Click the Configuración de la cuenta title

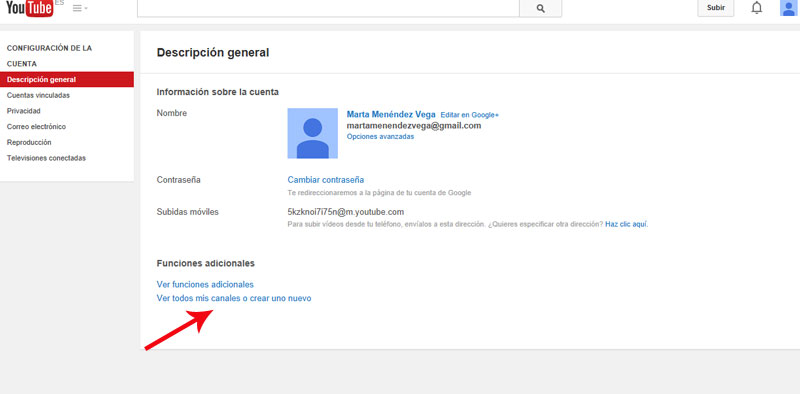pos(49,56)
